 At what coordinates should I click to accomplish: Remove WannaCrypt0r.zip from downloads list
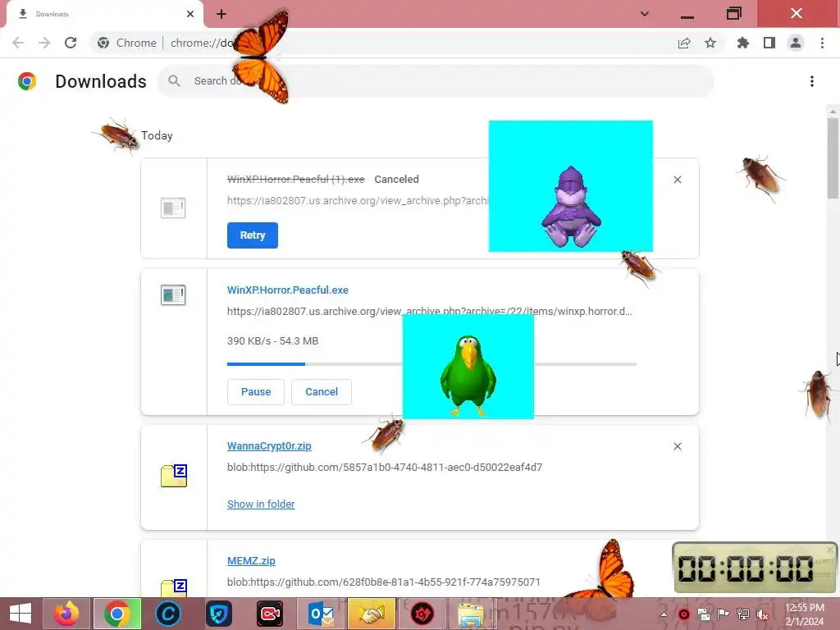(677, 446)
